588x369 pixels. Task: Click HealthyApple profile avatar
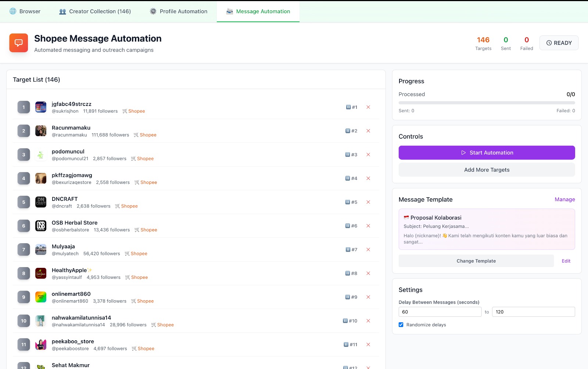pos(41,273)
